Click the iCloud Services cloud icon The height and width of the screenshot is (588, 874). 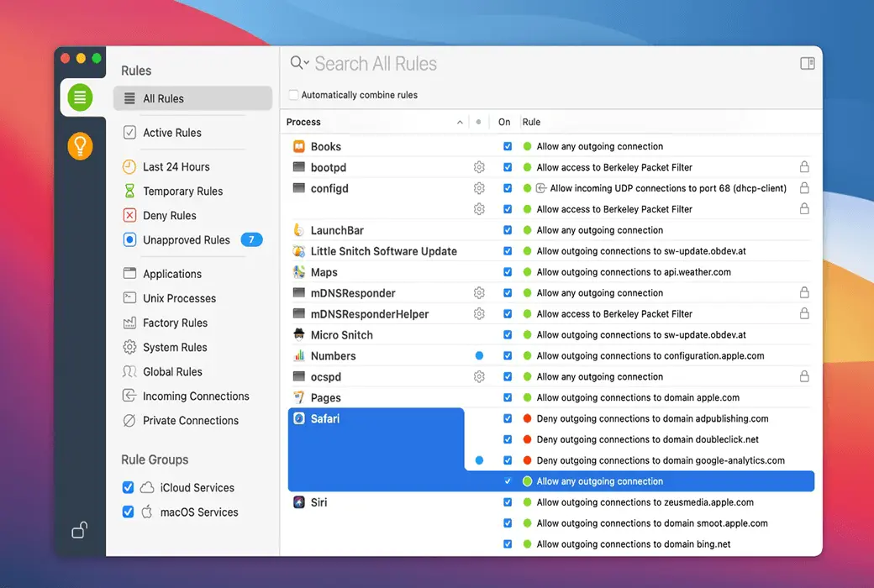tap(147, 488)
